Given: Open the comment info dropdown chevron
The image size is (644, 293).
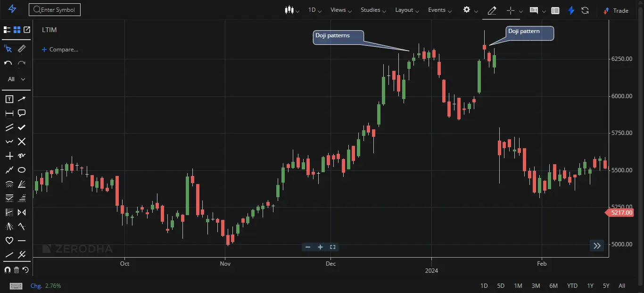Looking at the screenshot, I should [x=544, y=11].
